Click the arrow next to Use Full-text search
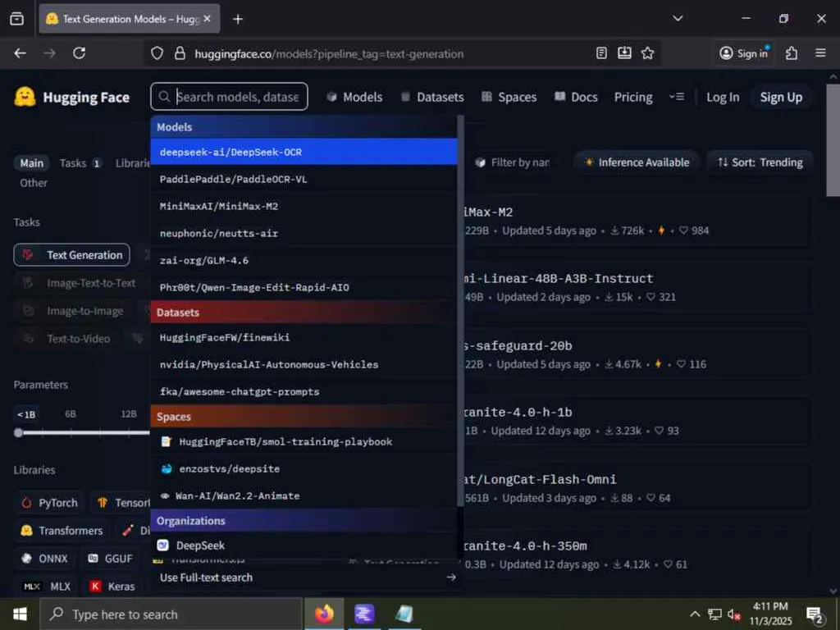The image size is (840, 630). point(451,577)
